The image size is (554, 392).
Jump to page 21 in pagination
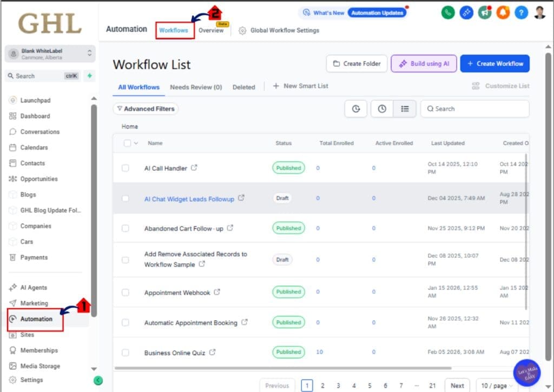(432, 386)
